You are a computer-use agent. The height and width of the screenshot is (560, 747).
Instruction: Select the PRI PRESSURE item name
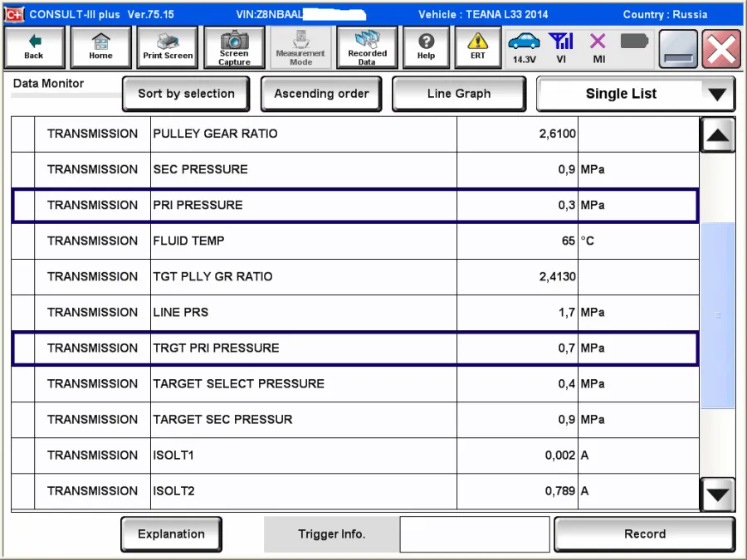(198, 205)
